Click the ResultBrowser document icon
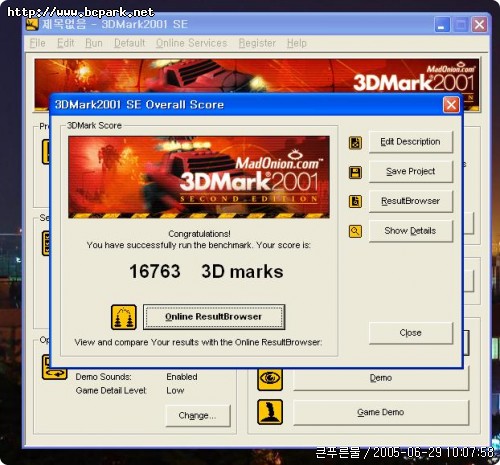The width and height of the screenshot is (500, 465). coord(355,201)
